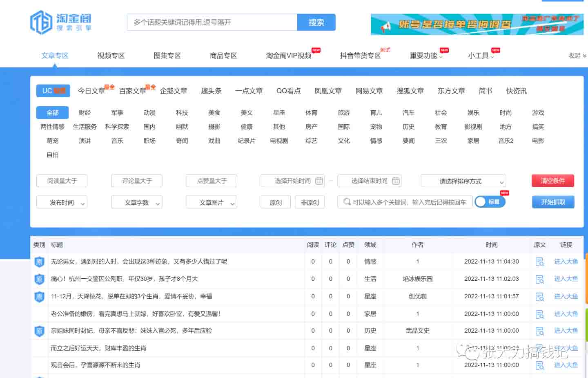This screenshot has height=378, width=588.
Task: Select the 原创 filter option
Action: tap(276, 202)
